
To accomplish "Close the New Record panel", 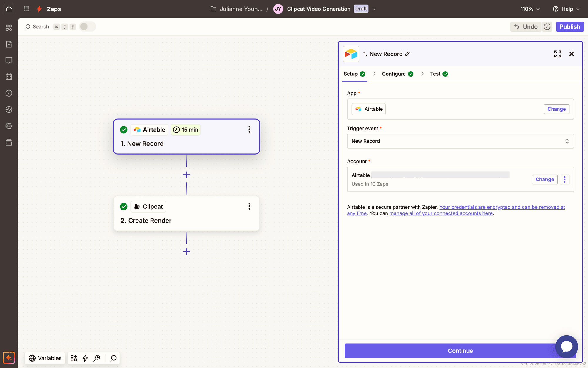I will point(572,54).
